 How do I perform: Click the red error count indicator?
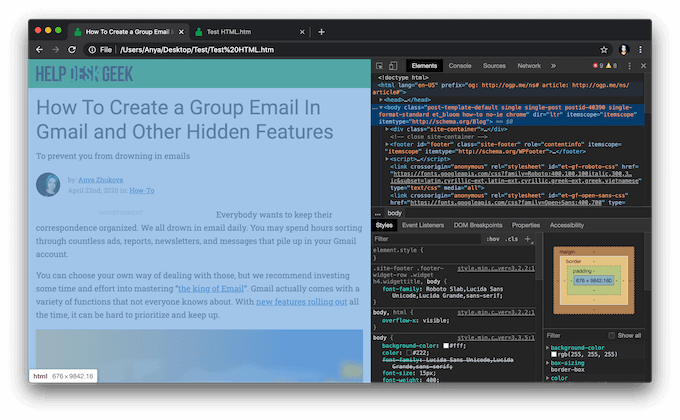[x=598, y=65]
